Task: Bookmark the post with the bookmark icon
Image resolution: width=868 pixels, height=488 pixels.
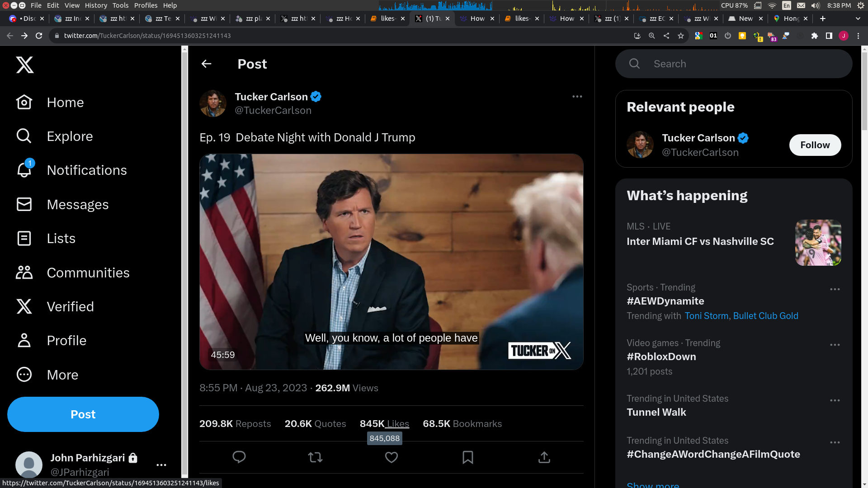Action: point(468,457)
